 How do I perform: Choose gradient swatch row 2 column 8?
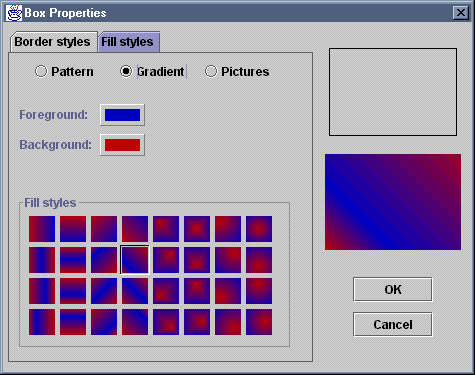[x=259, y=260]
